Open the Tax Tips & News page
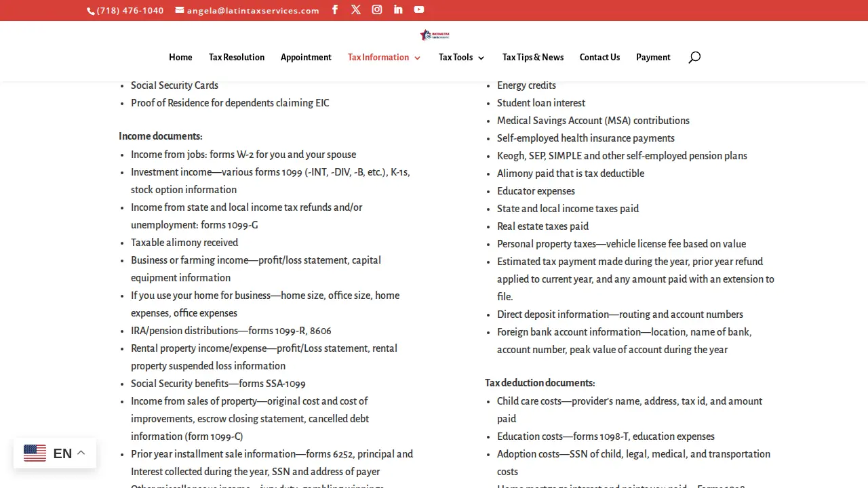 point(533,58)
